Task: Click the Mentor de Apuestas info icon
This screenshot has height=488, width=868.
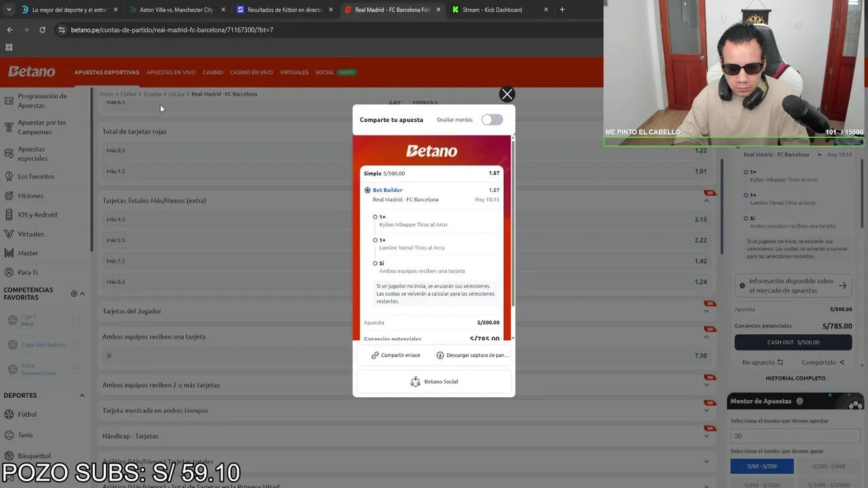Action: click(800, 401)
